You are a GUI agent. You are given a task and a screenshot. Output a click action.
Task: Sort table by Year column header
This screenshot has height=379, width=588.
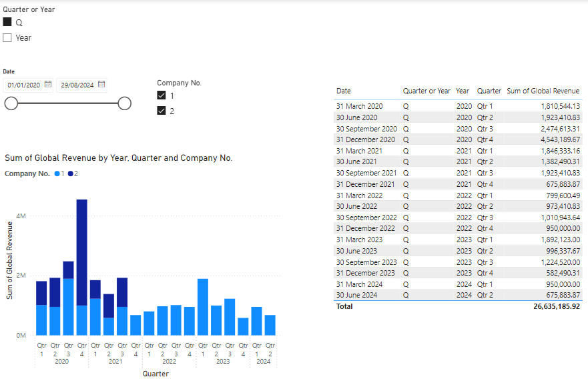coord(463,91)
